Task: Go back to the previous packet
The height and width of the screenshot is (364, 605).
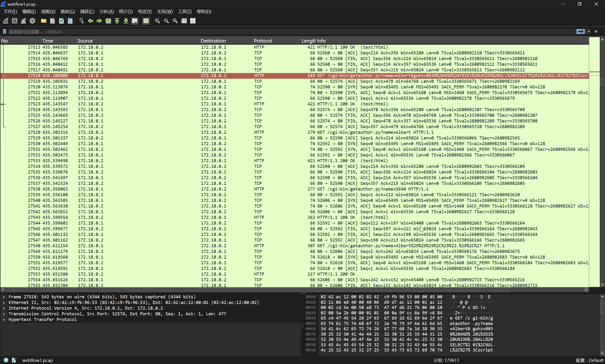Action: pyautogui.click(x=91, y=21)
